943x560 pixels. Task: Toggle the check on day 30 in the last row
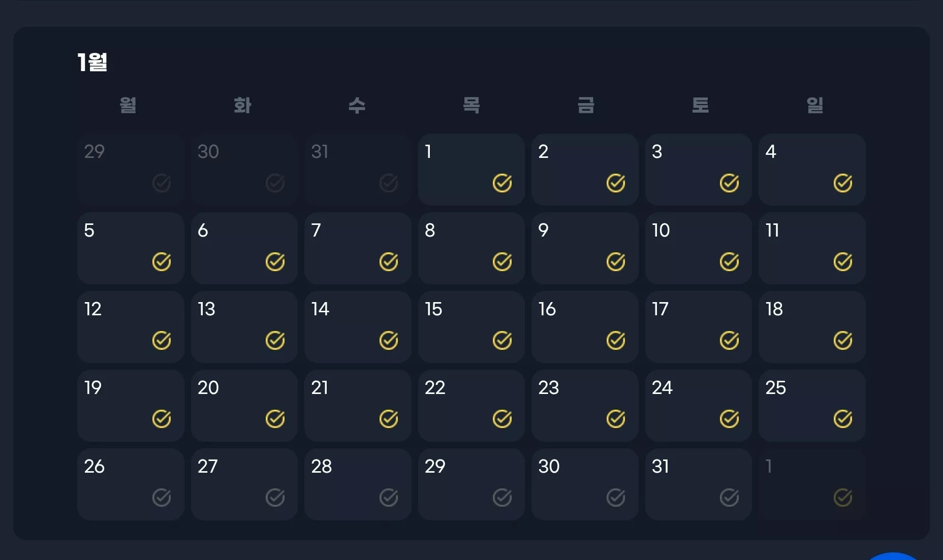(616, 498)
